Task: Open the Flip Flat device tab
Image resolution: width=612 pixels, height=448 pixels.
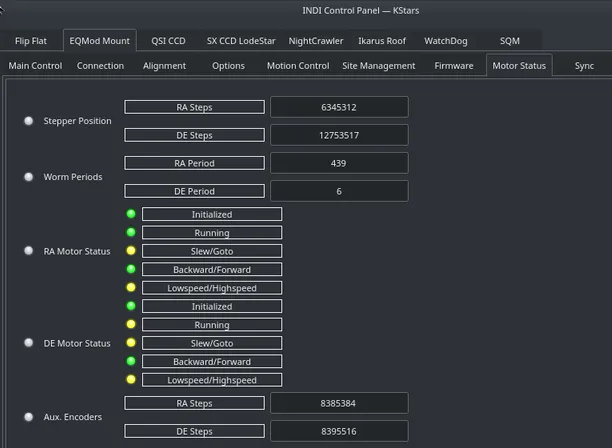Action: [30, 41]
